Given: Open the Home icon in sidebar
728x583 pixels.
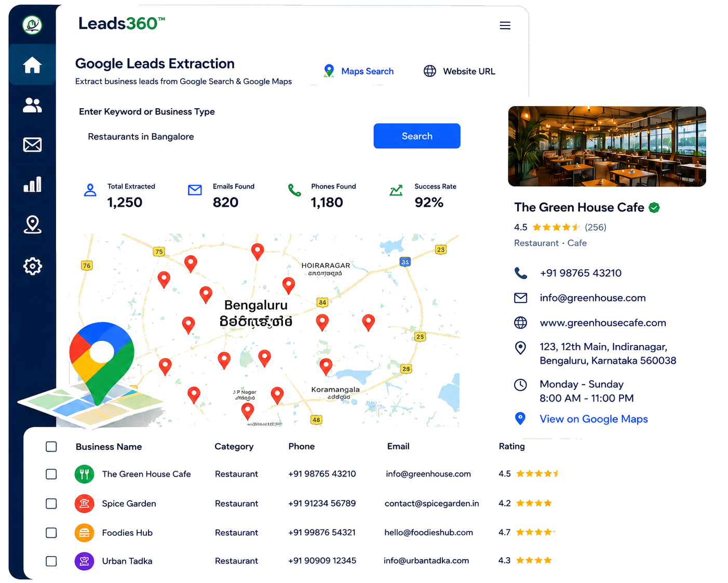Looking at the screenshot, I should (x=32, y=65).
